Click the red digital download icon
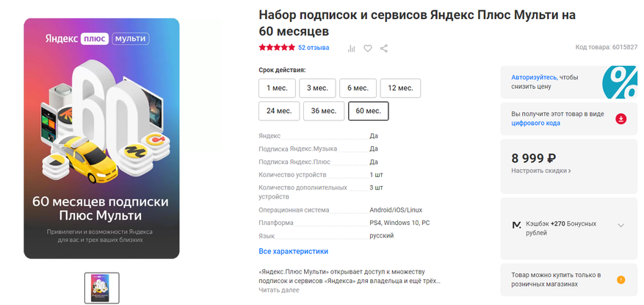 coord(621,119)
